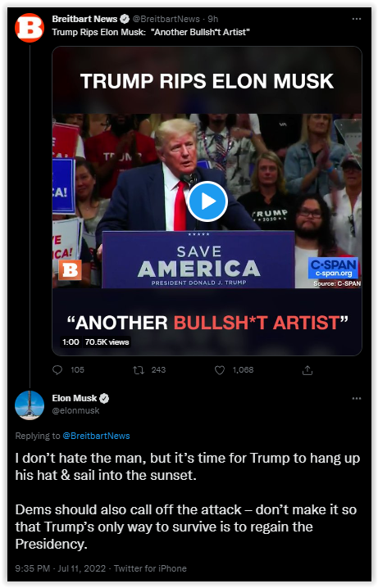
Task: Click the 9:35 PM Jul 11, 2022 timestamp
Action: point(61,568)
